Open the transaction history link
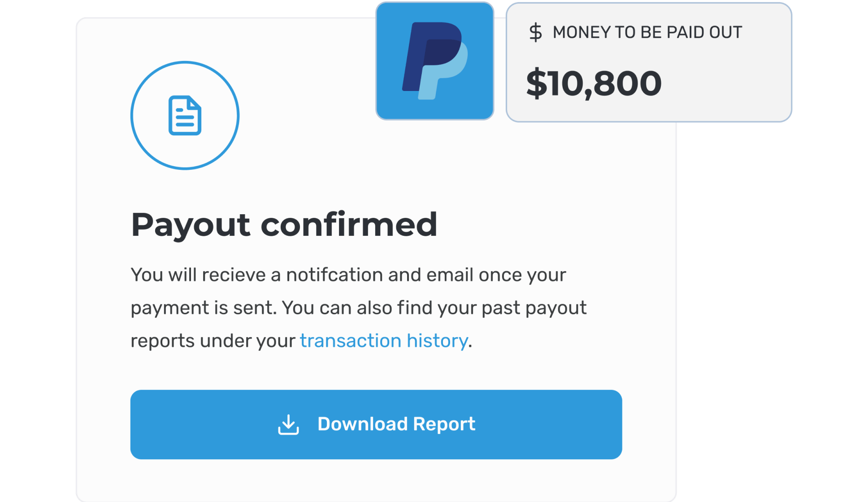Screen dimensions: 868x502 [x=384, y=341]
